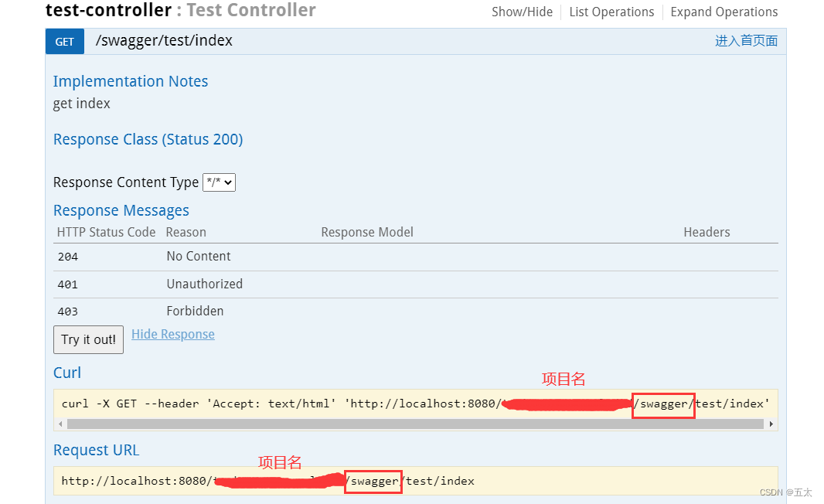Open the Response Content Type dropdown

[219, 182]
